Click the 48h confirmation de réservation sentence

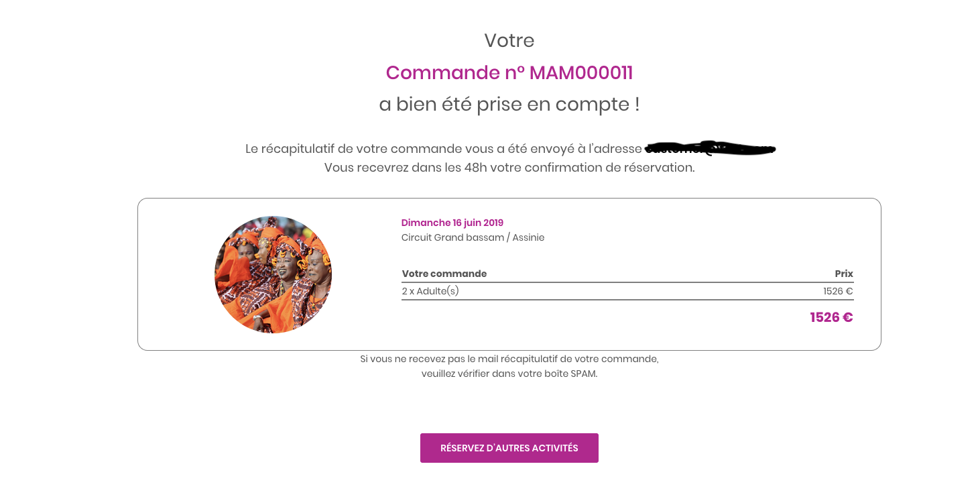click(509, 168)
